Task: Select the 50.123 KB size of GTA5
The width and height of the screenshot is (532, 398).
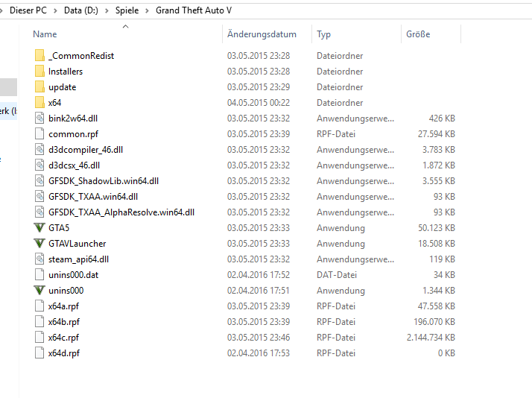Action: (x=437, y=227)
